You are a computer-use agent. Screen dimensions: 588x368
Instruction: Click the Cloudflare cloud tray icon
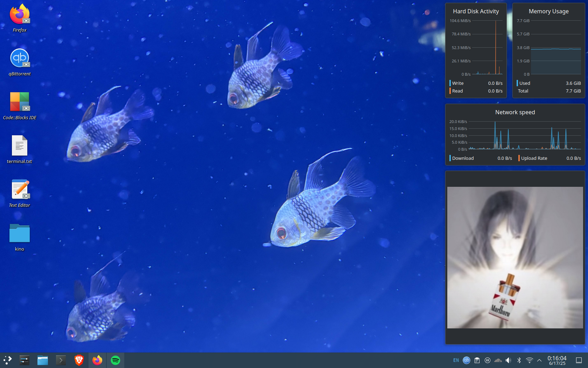pyautogui.click(x=498, y=360)
